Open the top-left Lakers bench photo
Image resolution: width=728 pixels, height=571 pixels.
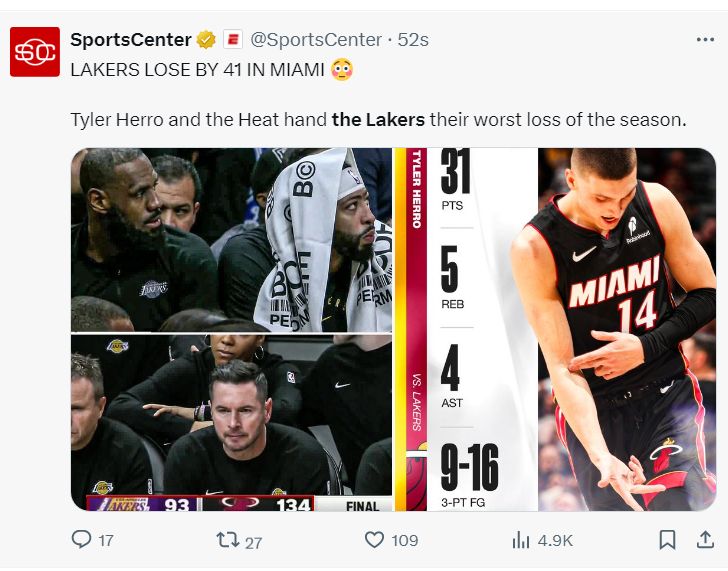pyautogui.click(x=231, y=240)
